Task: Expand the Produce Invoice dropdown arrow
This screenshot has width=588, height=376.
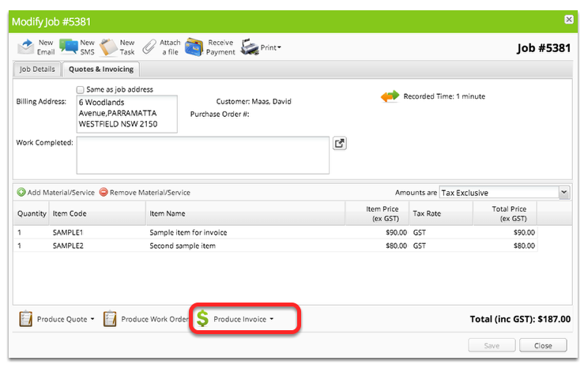Action: coord(272,319)
